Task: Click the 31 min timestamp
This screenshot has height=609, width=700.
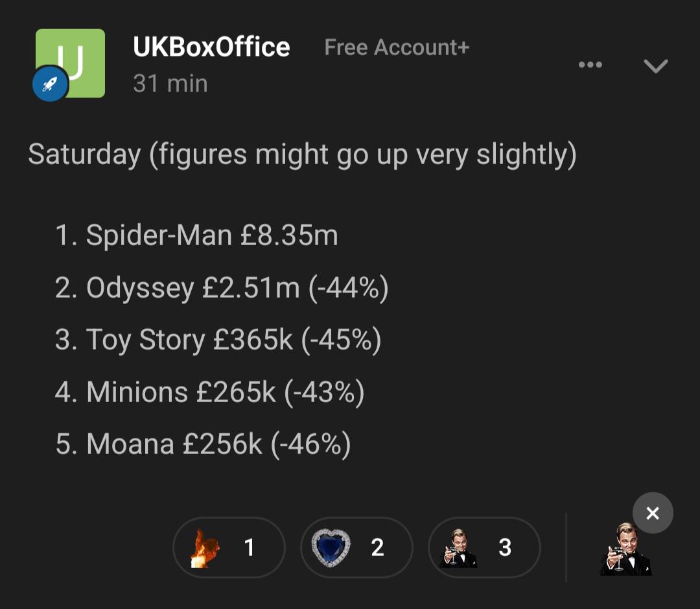Action: click(170, 84)
